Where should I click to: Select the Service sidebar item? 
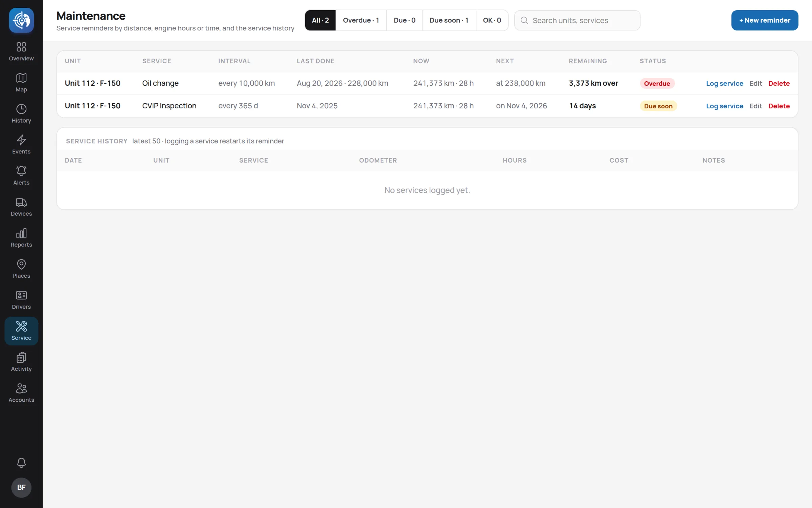tap(21, 331)
